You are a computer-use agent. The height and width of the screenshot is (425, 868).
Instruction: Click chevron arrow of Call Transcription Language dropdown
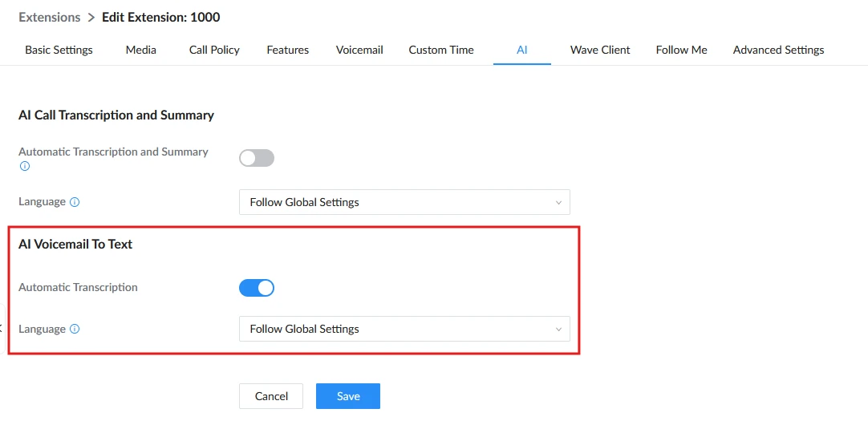[x=558, y=203]
